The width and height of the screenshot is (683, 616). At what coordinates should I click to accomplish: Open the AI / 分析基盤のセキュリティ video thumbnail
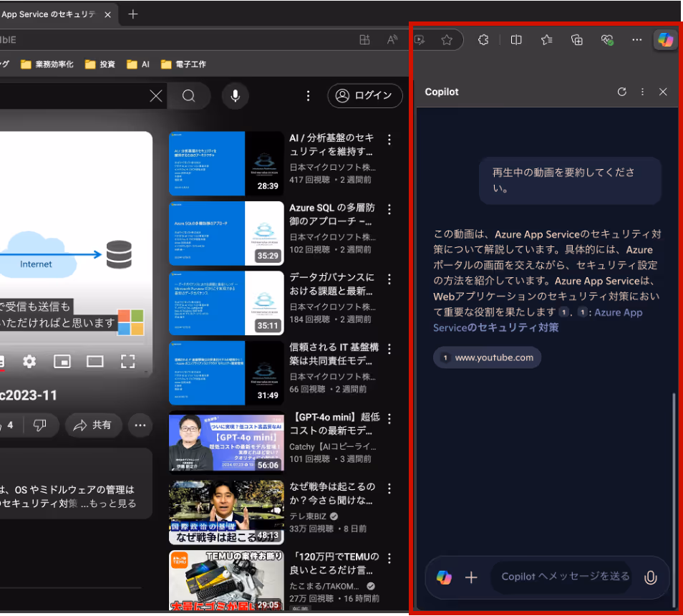pyautogui.click(x=226, y=163)
